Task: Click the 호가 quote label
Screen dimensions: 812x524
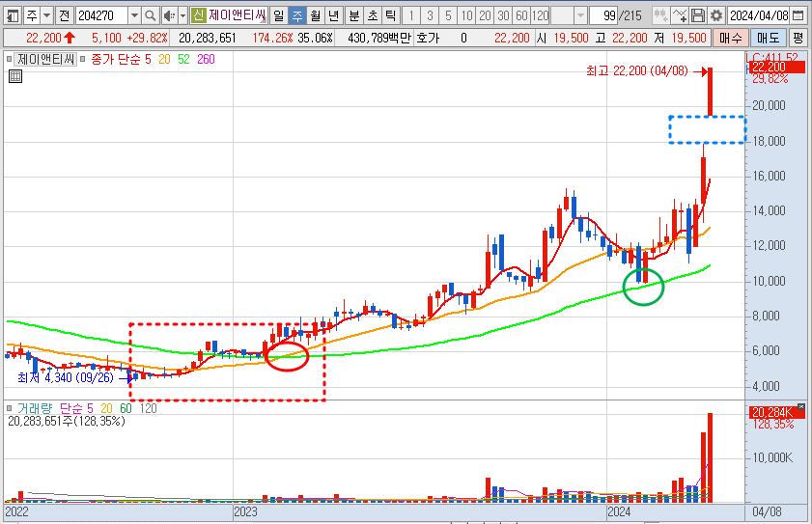Action: tap(428, 38)
